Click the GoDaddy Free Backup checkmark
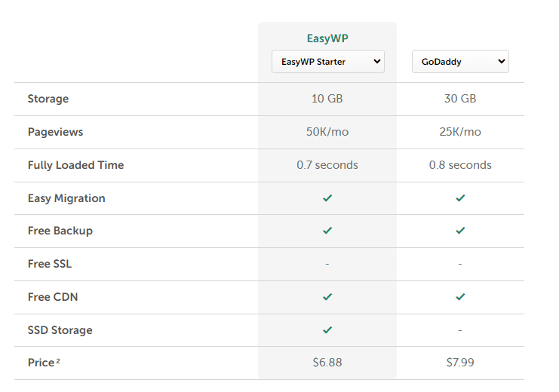Viewport: 559px width, 392px height. tap(460, 231)
